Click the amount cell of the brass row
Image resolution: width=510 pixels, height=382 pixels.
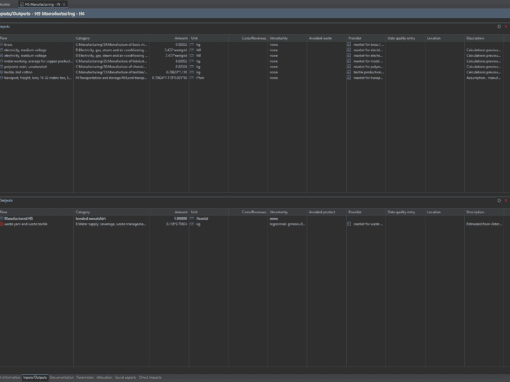(x=169, y=45)
